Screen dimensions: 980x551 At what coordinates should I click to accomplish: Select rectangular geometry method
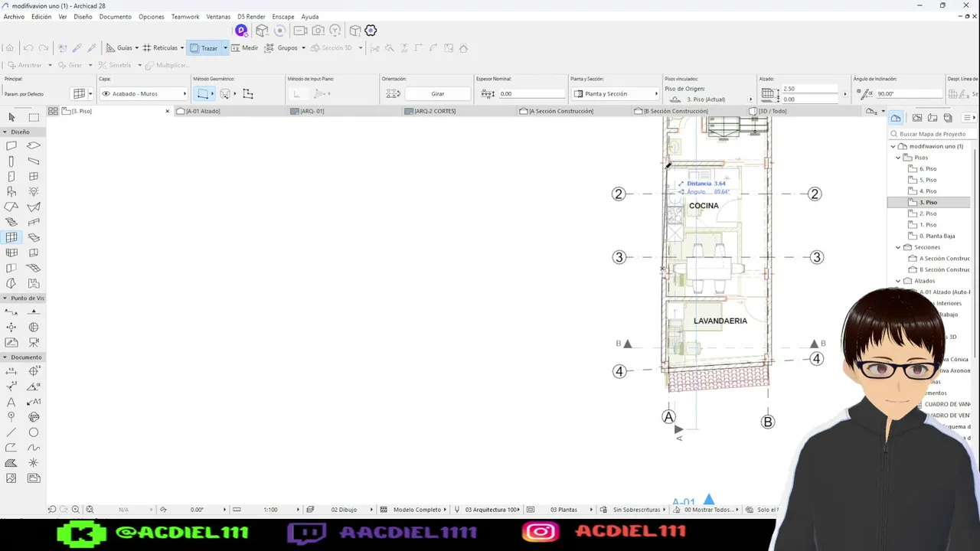203,94
